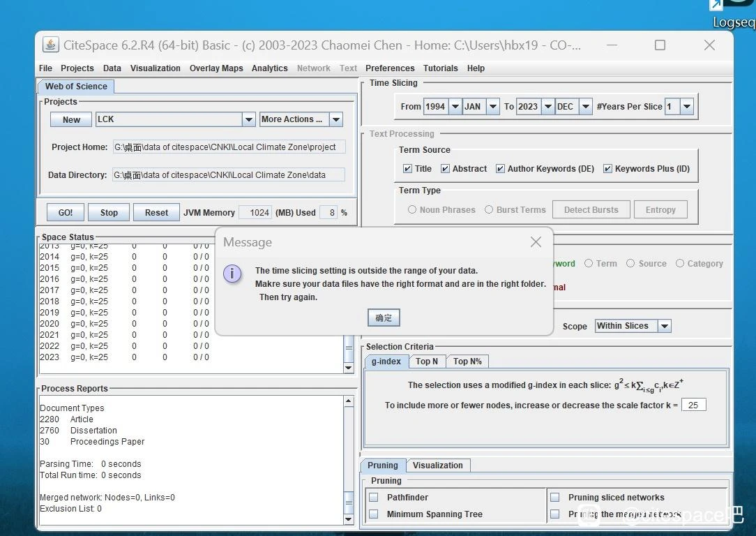Click the scale factor k field
The width and height of the screenshot is (756, 536).
tap(693, 405)
